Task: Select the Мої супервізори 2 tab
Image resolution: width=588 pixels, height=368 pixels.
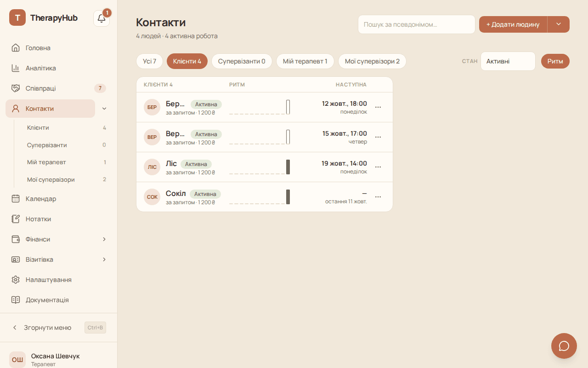Action: [x=372, y=61]
